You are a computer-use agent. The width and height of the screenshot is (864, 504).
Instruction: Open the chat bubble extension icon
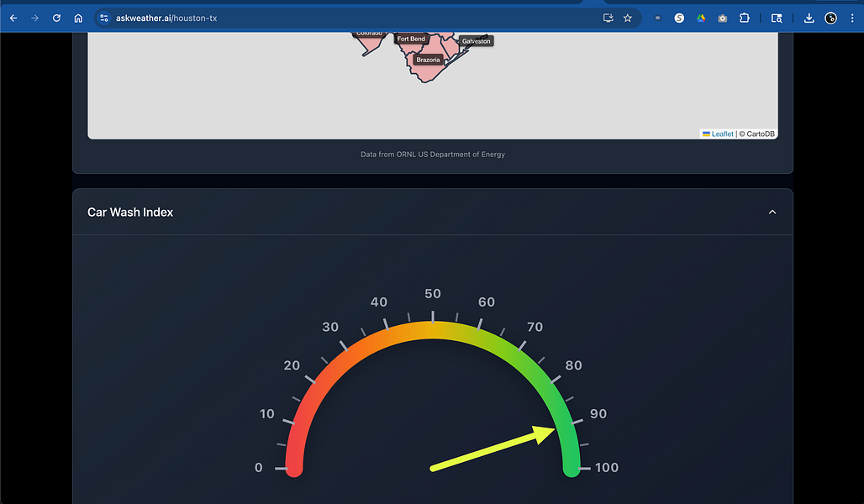click(x=657, y=18)
